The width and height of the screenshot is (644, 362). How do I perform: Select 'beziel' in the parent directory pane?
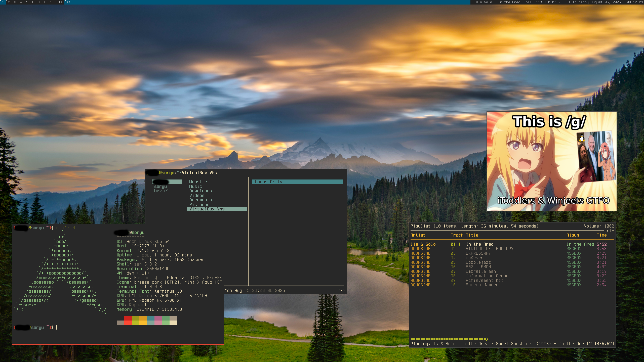pos(162,191)
